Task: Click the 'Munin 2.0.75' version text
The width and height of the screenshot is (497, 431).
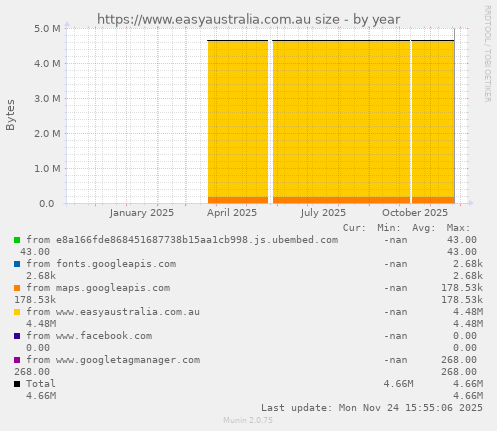Action: point(248,420)
